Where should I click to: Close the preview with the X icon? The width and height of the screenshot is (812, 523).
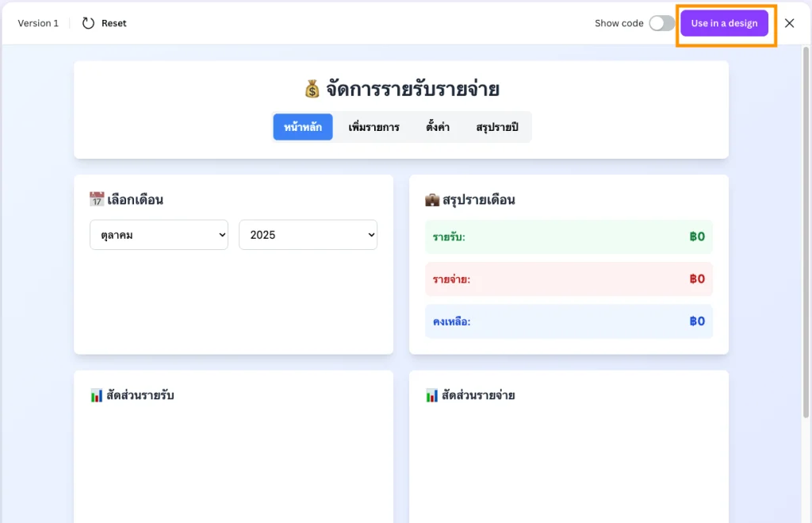click(x=789, y=23)
